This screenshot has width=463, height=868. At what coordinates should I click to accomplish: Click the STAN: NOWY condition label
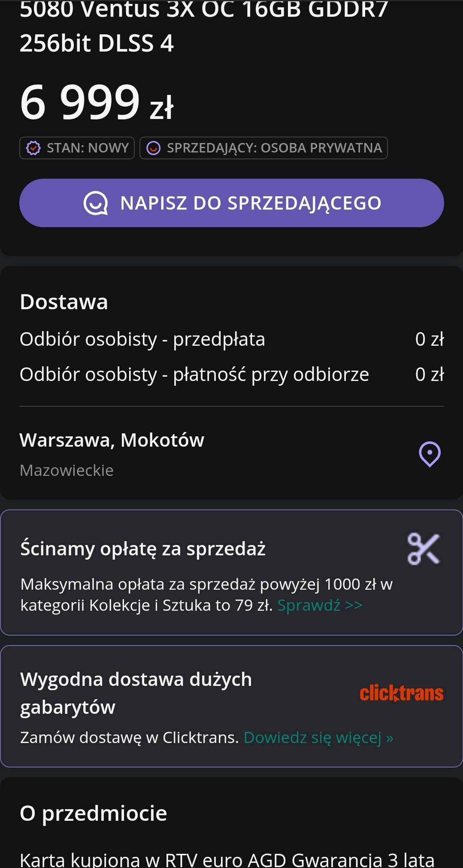(x=88, y=148)
